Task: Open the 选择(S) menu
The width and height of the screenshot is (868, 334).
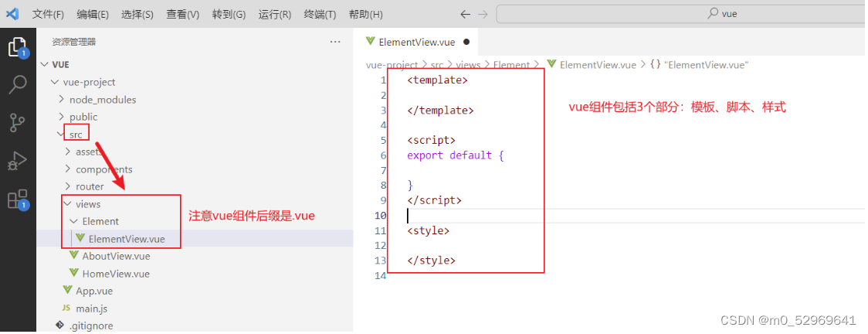Action: pos(137,15)
